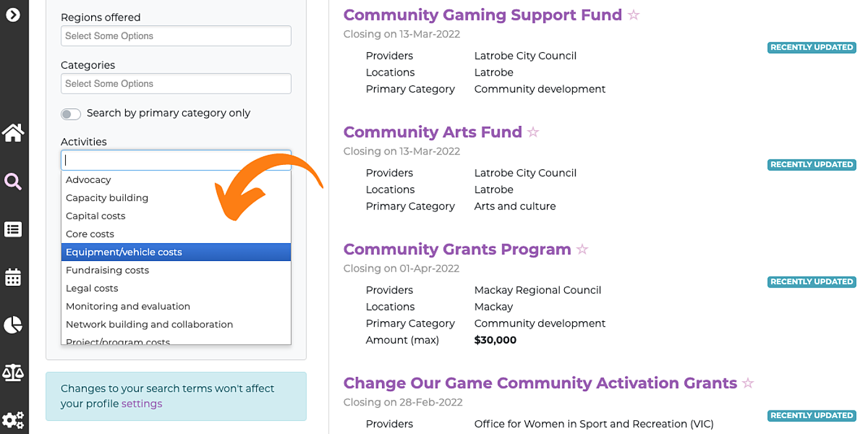Select Equipment/vehicle costs from Activities dropdown
Viewport: 868px width, 434px height.
pos(175,252)
